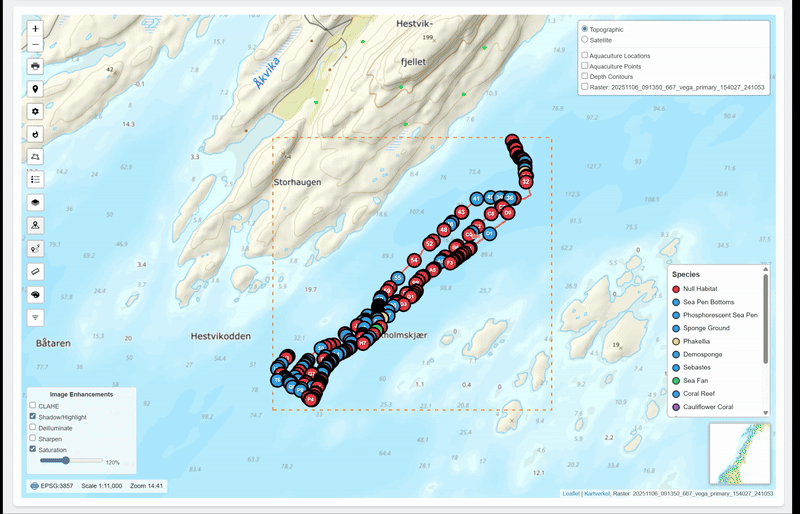Open the filter tool icon

tap(35, 317)
